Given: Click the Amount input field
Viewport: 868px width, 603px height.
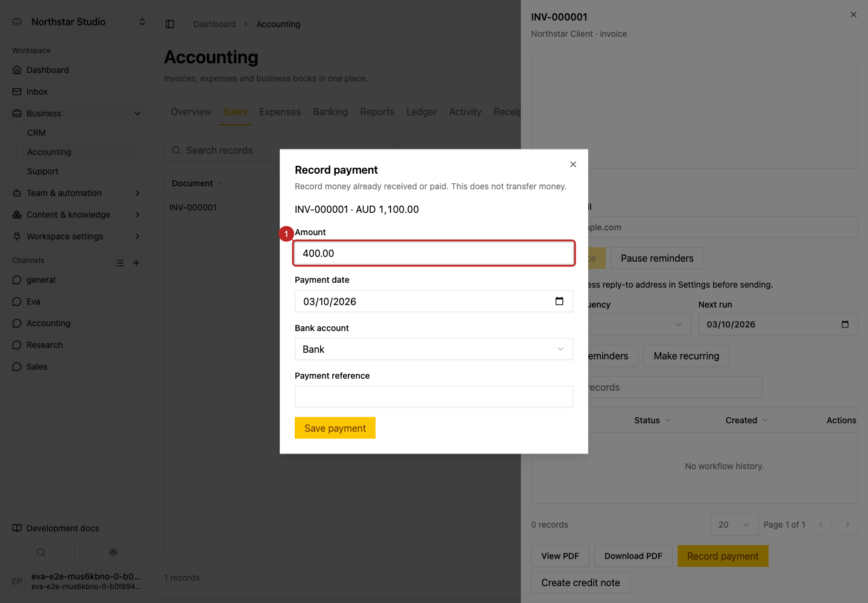Looking at the screenshot, I should (x=434, y=253).
